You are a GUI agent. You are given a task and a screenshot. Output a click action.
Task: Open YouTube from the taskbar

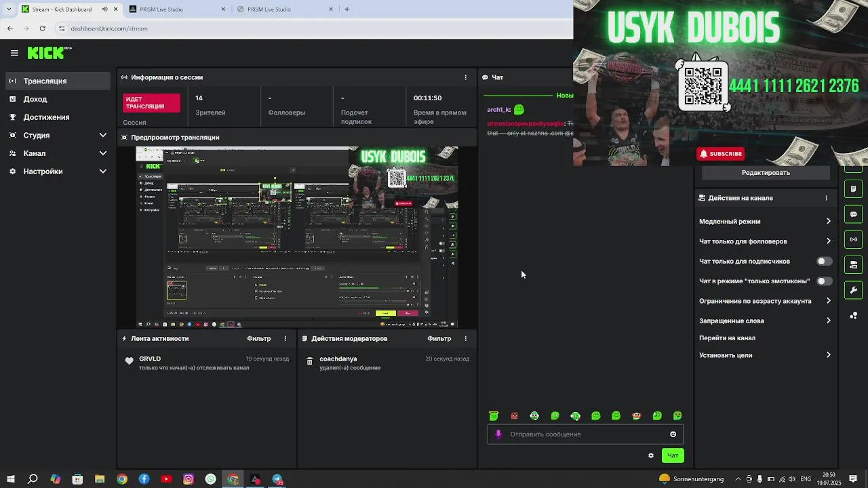166,479
